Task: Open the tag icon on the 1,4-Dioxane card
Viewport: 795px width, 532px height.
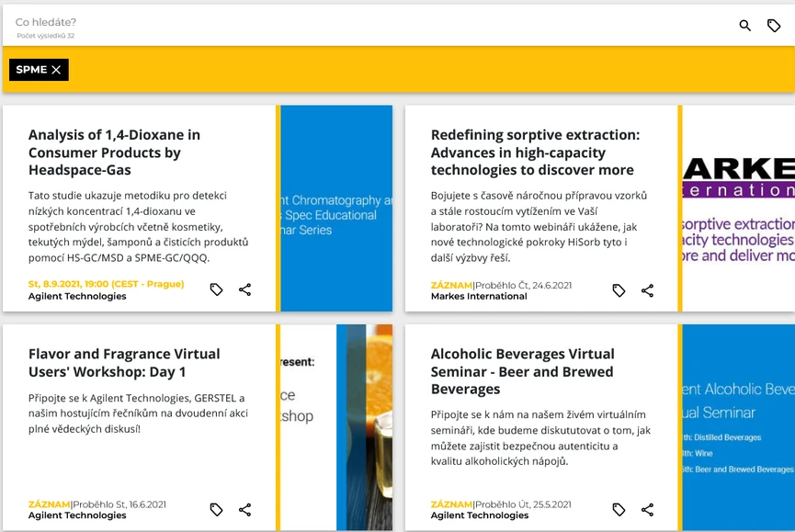Action: (217, 289)
